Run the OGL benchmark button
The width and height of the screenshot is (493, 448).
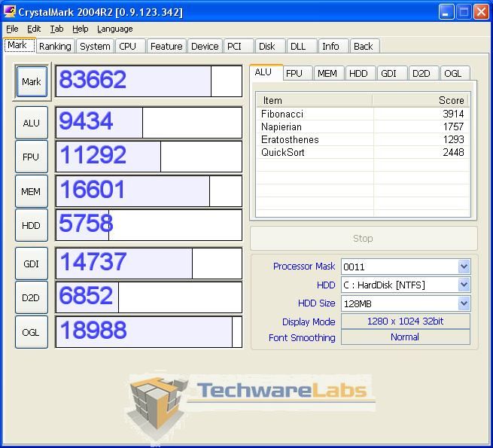[x=31, y=331]
